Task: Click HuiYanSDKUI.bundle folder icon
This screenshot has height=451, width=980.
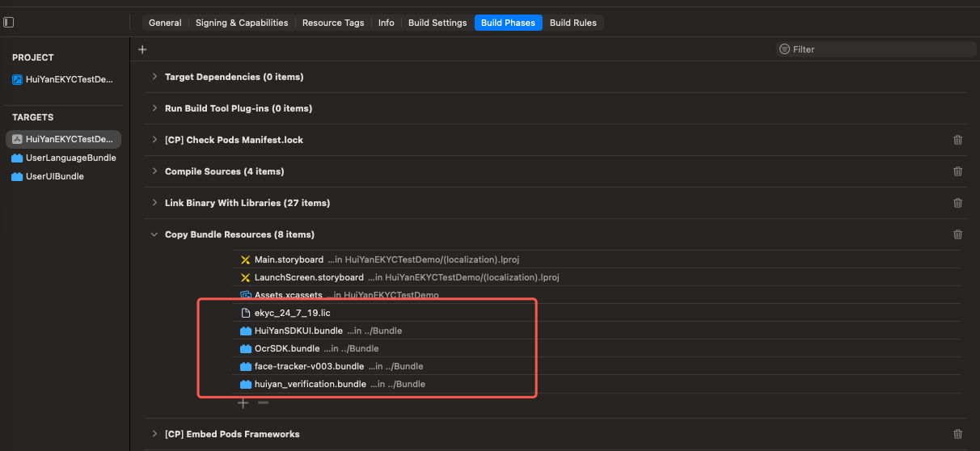Action: (x=246, y=331)
